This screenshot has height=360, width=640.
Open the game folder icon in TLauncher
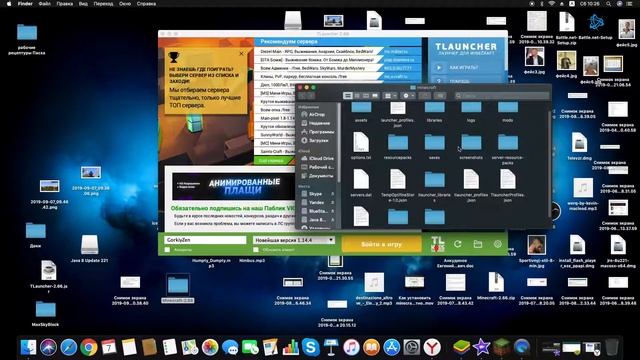pos(478,244)
